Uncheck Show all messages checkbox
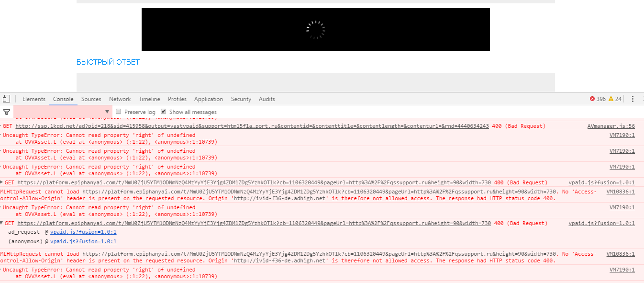The height and width of the screenshot is (283, 644). pos(164,112)
